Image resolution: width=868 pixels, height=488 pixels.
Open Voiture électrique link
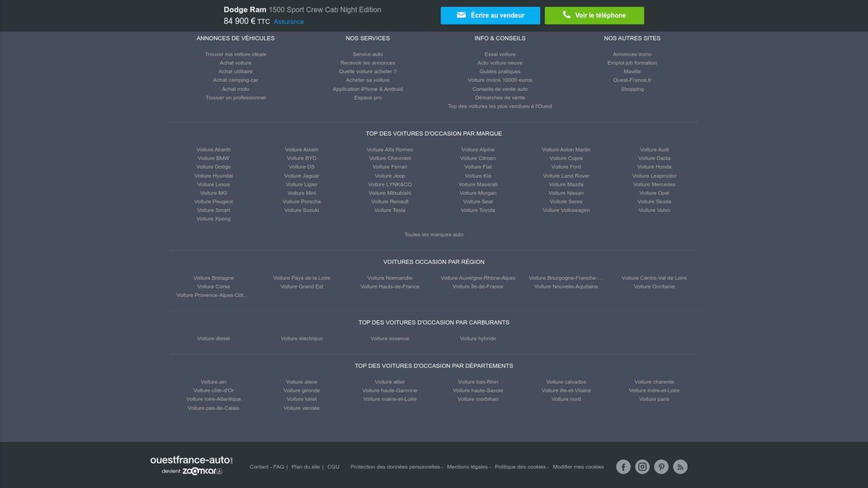point(302,339)
